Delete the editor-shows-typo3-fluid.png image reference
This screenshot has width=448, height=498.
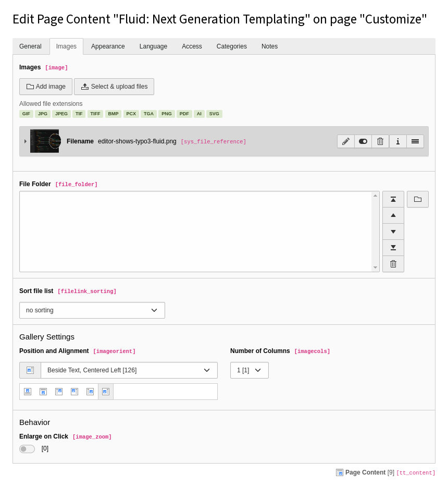click(380, 141)
